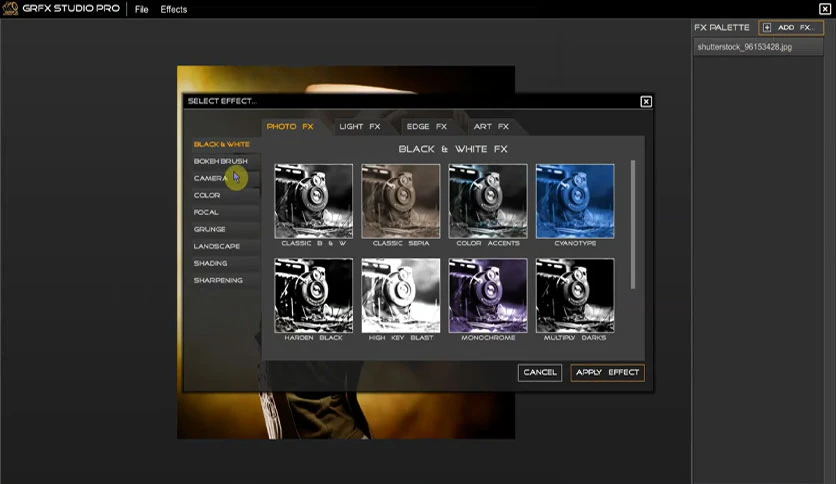Viewport: 836px width, 484px height.
Task: Select the Focal category
Action: [206, 212]
